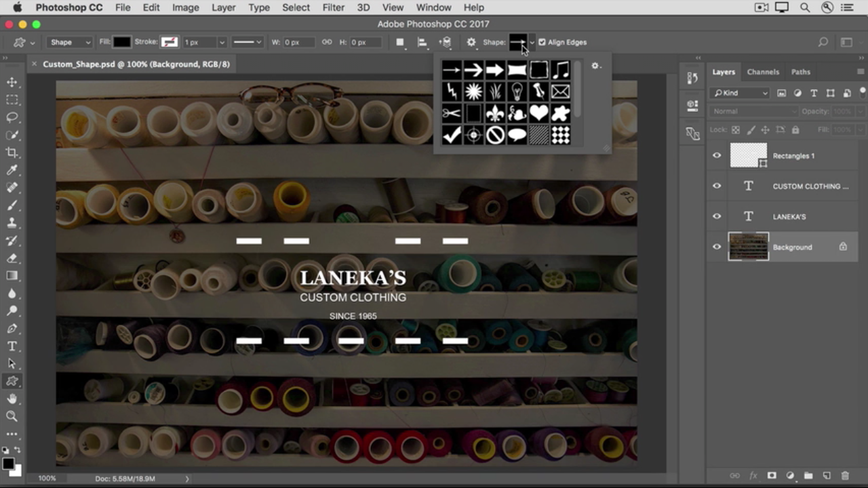
Task: Select the Move tool
Action: point(12,82)
